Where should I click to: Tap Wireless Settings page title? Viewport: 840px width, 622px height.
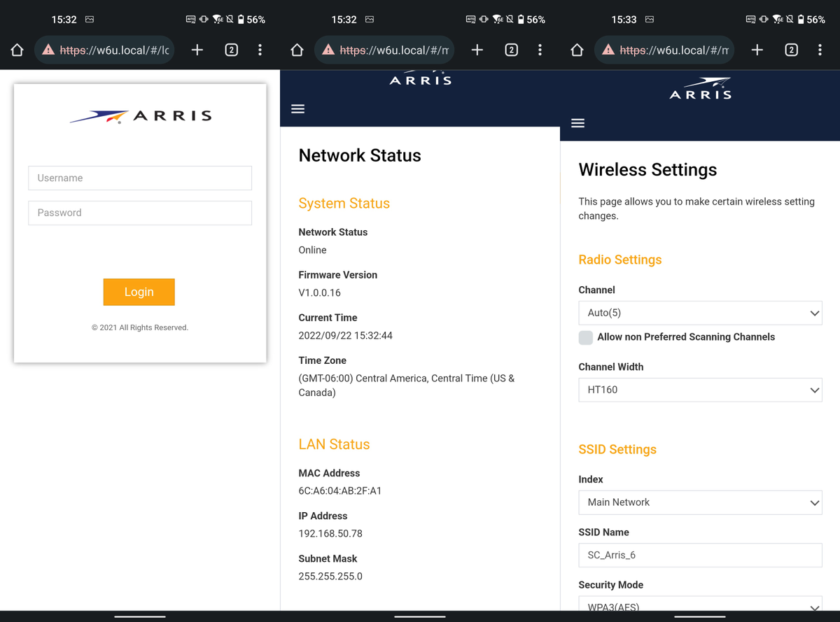647,170
